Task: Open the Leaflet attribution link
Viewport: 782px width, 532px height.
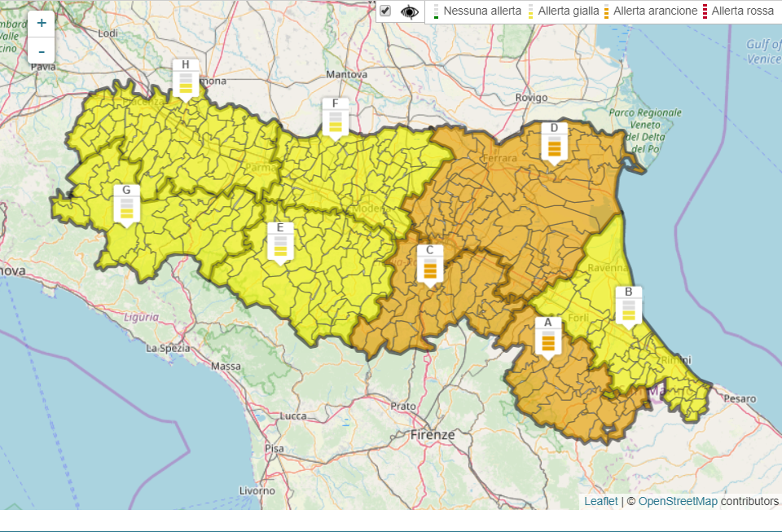Action: [600, 501]
